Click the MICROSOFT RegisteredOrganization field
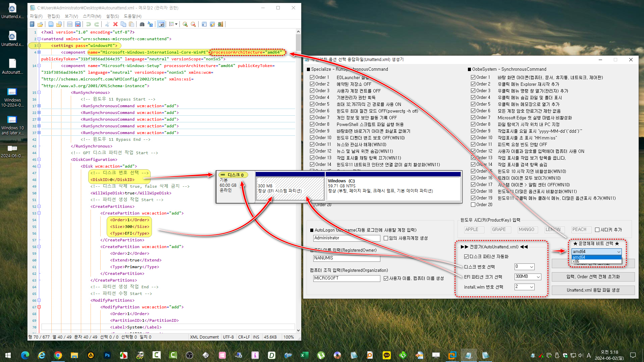The height and width of the screenshot is (362, 644). 346,278
